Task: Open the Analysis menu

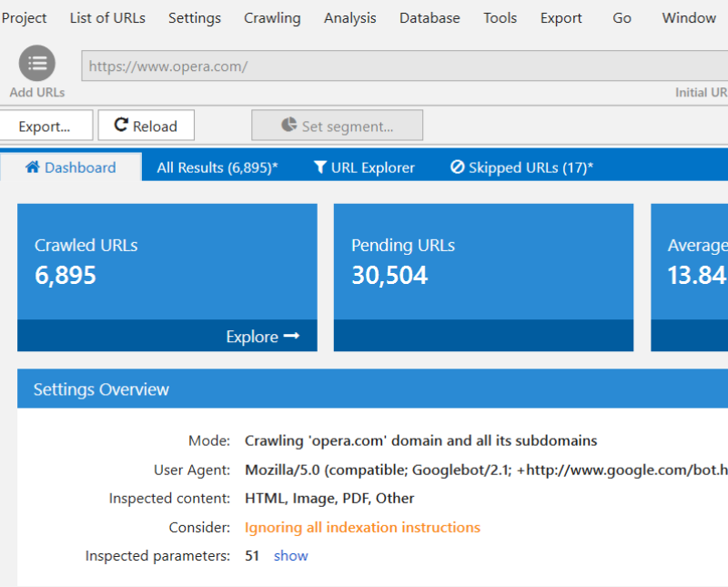Action: tap(350, 18)
